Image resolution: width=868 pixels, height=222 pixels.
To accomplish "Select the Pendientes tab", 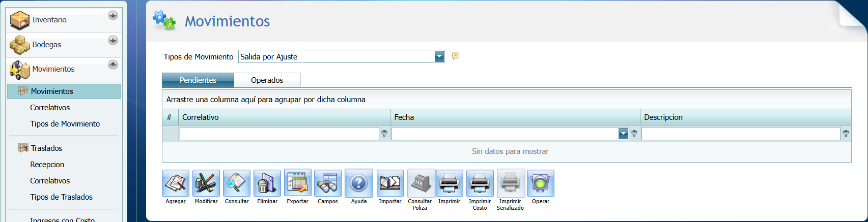I will tap(198, 80).
